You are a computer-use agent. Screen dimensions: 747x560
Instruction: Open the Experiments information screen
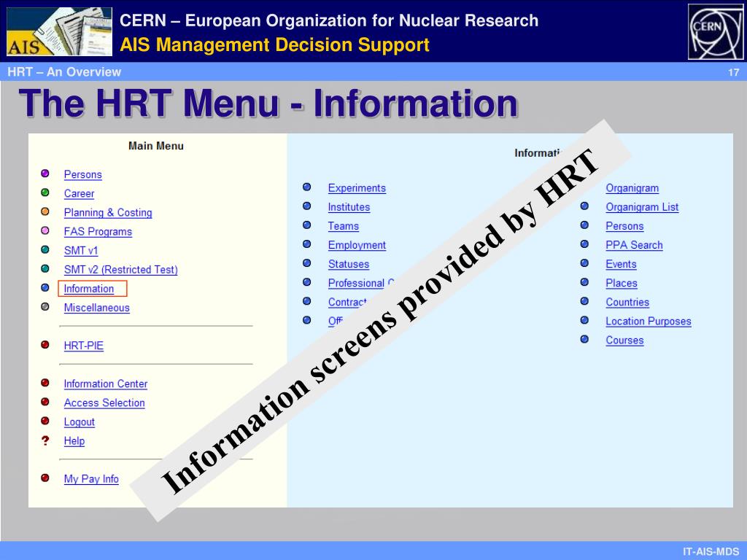357,189
